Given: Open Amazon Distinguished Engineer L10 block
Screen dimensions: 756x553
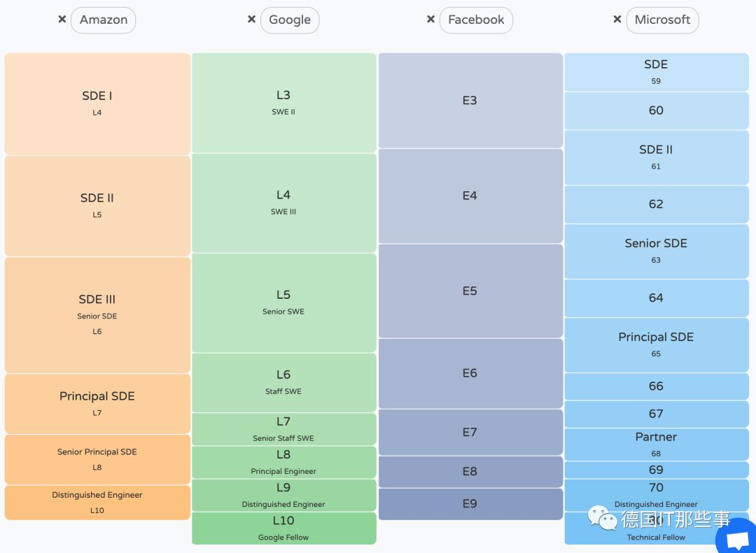Looking at the screenshot, I should (x=97, y=502).
